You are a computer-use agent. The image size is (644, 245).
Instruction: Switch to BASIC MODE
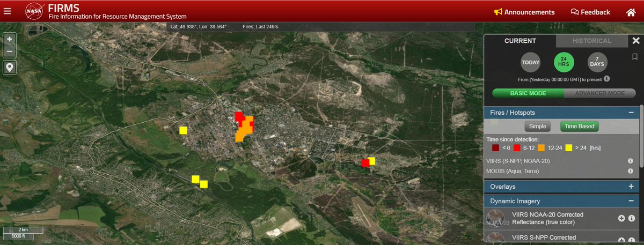tap(528, 93)
